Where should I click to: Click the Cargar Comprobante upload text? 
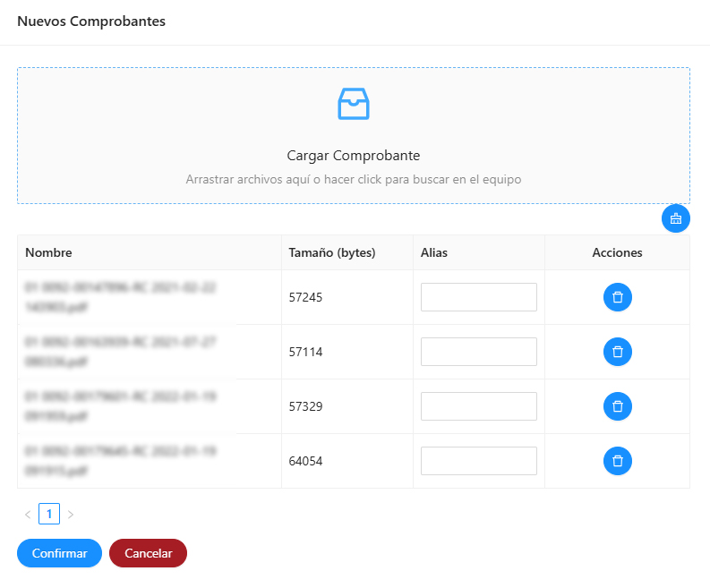point(353,155)
